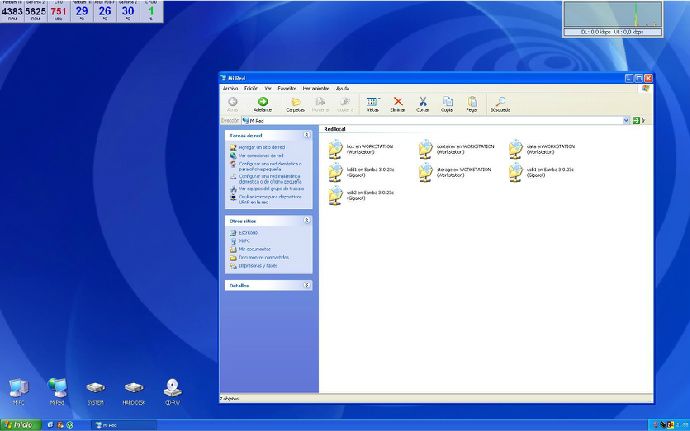Viewport: 690px width, 431px height.
Task: Collapse the Otros sitios panel
Action: click(x=307, y=221)
